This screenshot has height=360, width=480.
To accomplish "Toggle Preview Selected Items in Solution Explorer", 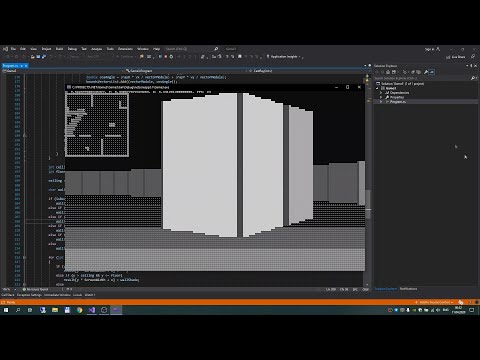I will tap(432, 72).
